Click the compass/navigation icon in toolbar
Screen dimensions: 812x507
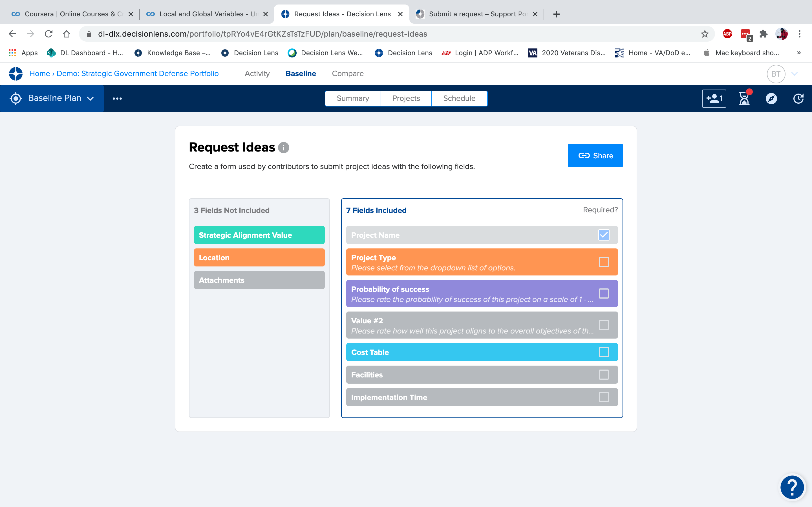pyautogui.click(x=771, y=97)
